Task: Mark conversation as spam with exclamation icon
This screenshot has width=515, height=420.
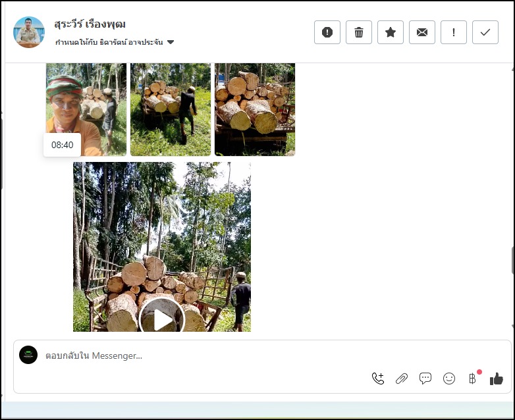Action: click(x=327, y=32)
